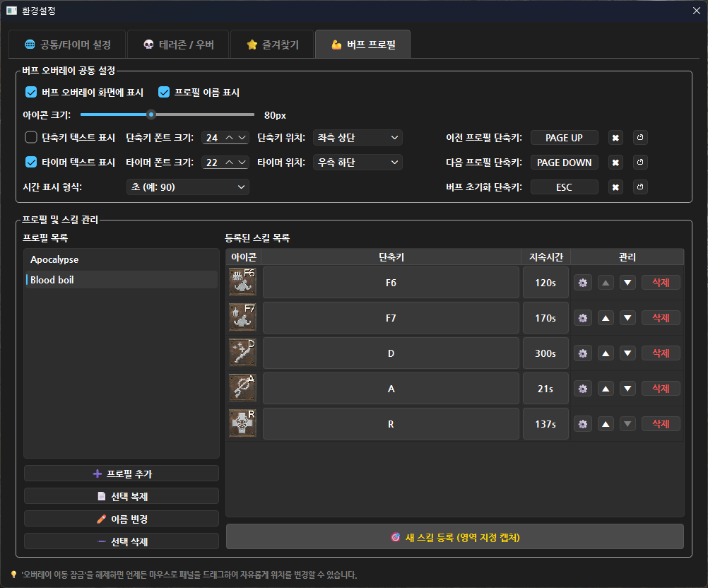Open settings gear for R skill
The image size is (708, 588).
(583, 424)
